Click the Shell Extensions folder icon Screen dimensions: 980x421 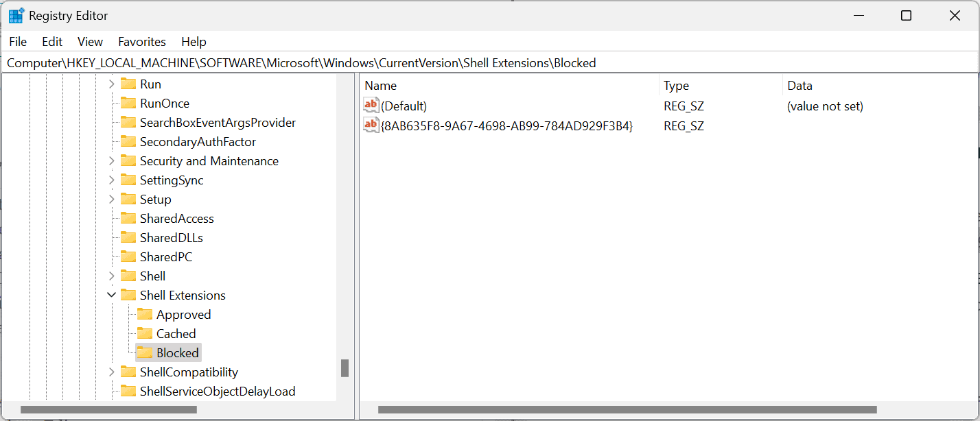128,295
